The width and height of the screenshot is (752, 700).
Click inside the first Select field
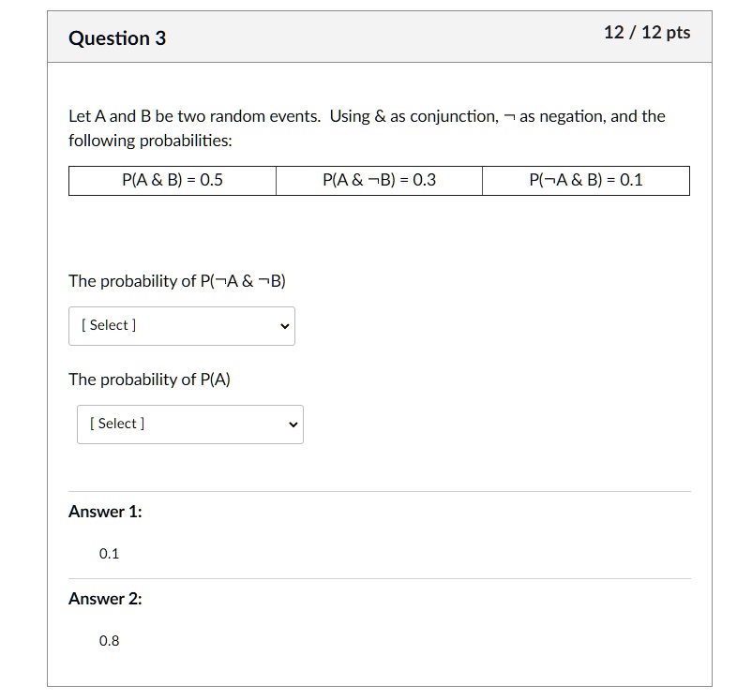pos(150,325)
